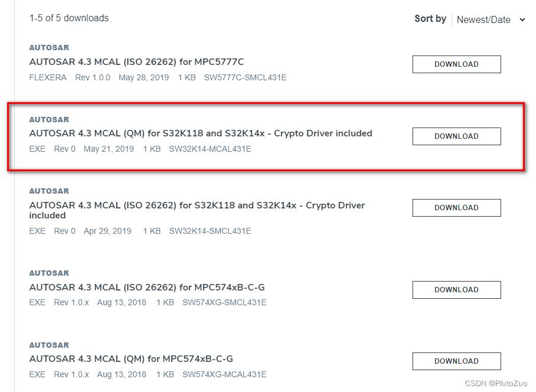Click the SW32K14-SMCL431E part number

(x=210, y=231)
